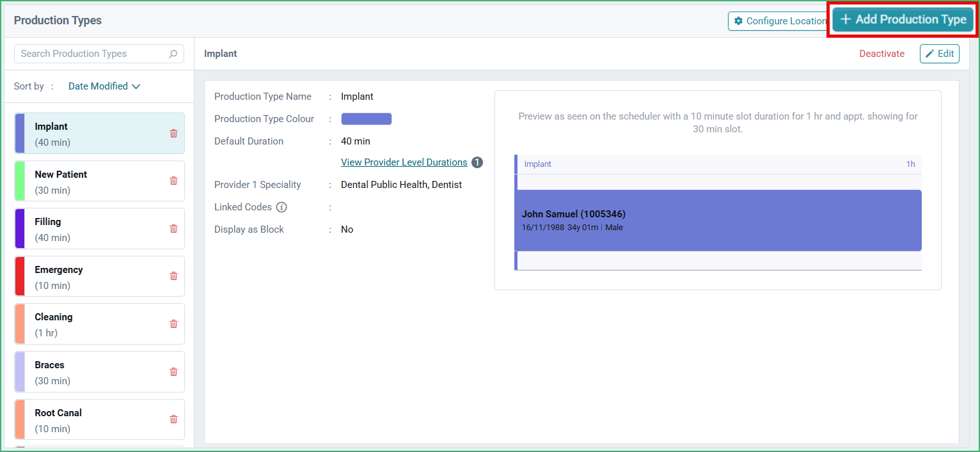
Task: Open the Braces production type
Action: coord(99,372)
